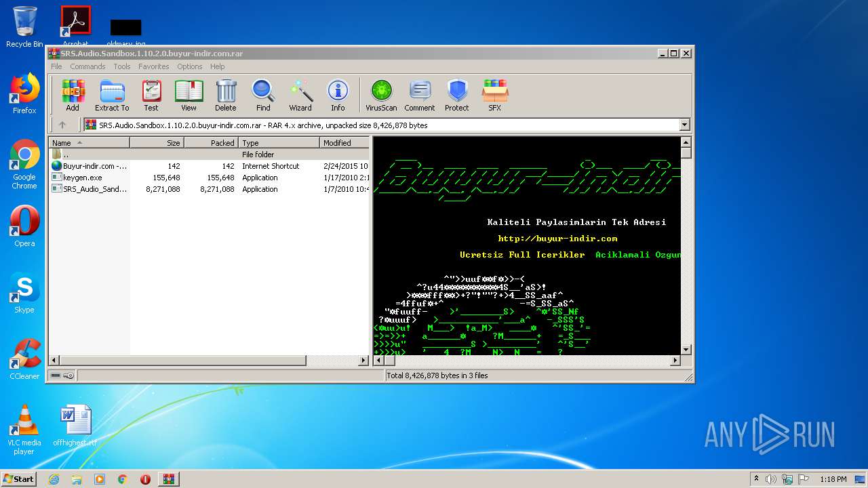Screen dimensions: 868x488
Task: Launch Opera from desktop
Action: (24, 226)
